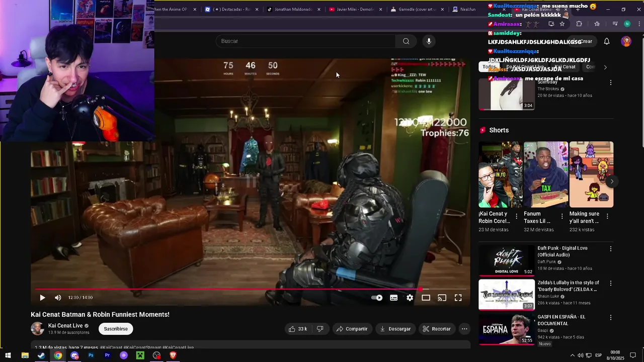Open YouTube notifications bell
Image resolution: width=644 pixels, height=362 pixels.
(607, 41)
